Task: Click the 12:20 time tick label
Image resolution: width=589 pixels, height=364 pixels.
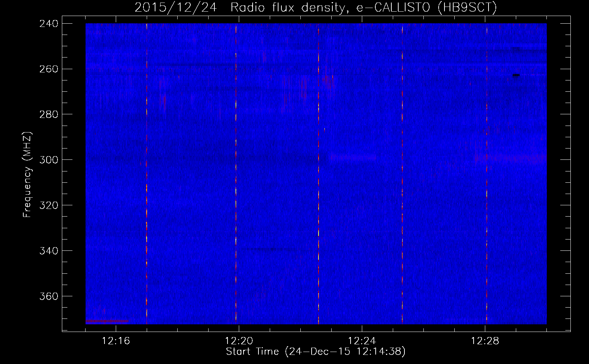Action: coord(239,341)
